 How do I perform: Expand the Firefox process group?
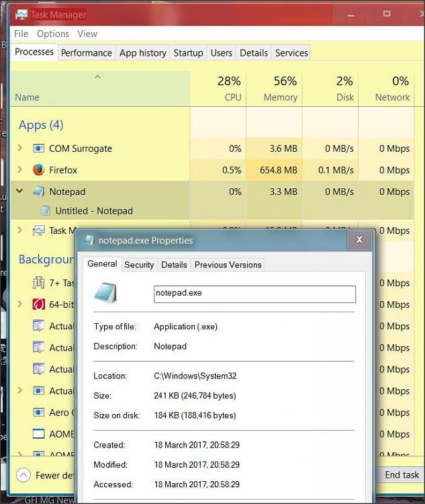coord(19,169)
